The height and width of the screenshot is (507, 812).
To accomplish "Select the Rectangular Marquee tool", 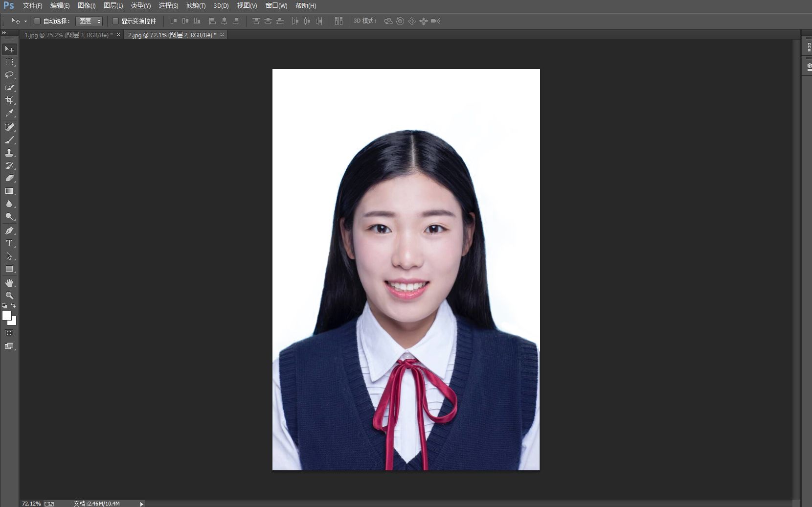I will [x=9, y=62].
